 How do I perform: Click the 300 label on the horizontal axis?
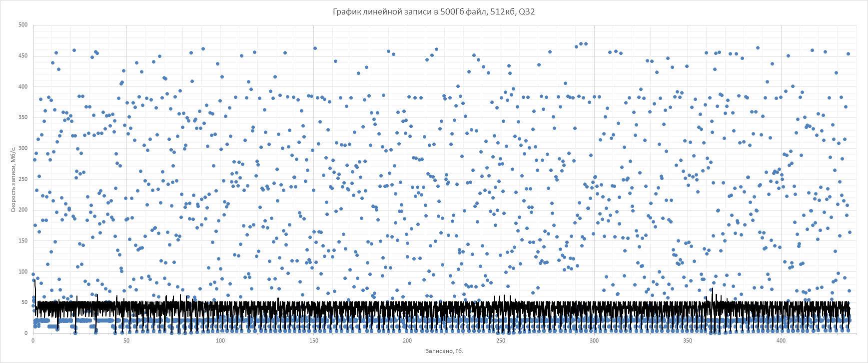(594, 341)
